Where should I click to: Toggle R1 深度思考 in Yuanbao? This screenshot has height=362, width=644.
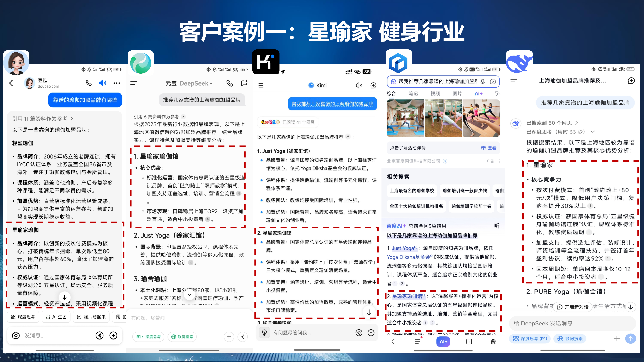[148, 337]
